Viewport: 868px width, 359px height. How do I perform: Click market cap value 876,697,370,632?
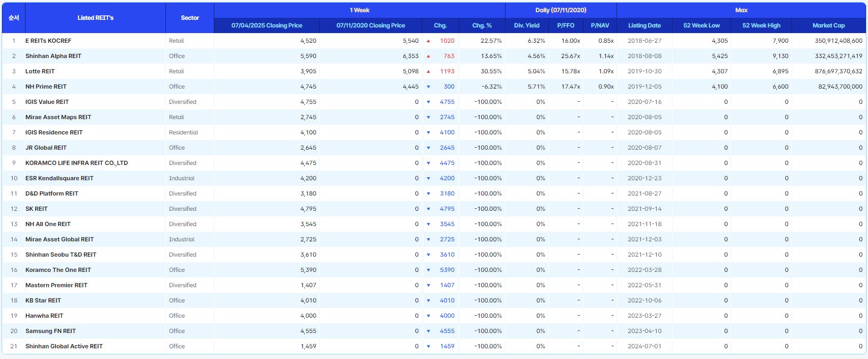click(838, 71)
